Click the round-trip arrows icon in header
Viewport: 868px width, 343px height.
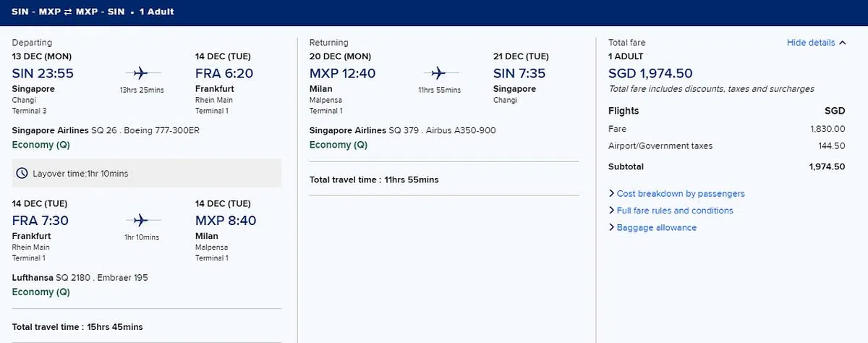click(x=66, y=12)
